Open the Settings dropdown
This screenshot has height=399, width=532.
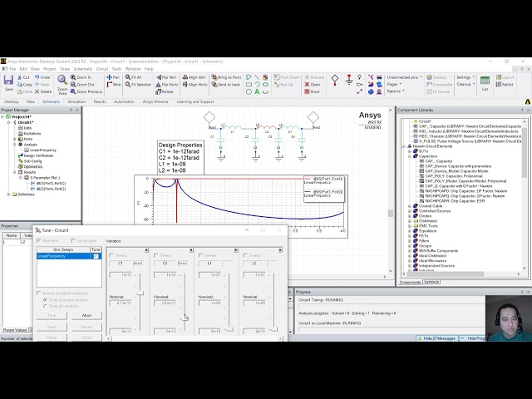point(465,77)
